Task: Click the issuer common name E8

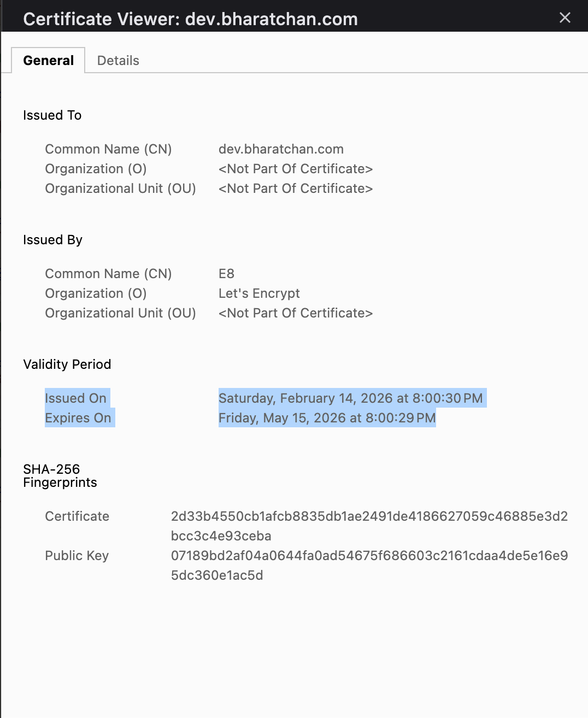Action: (226, 274)
